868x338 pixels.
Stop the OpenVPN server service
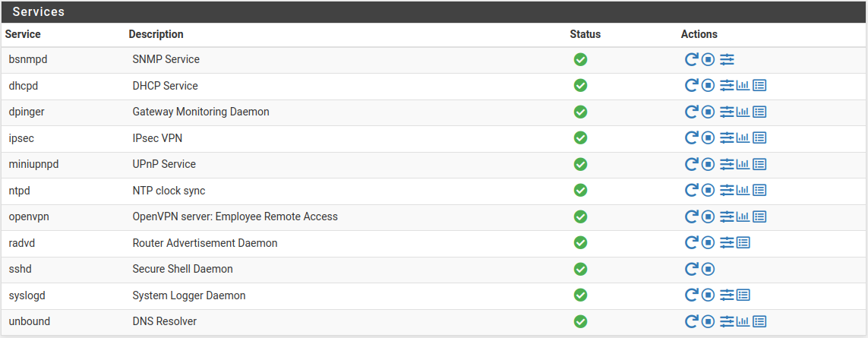pos(708,216)
